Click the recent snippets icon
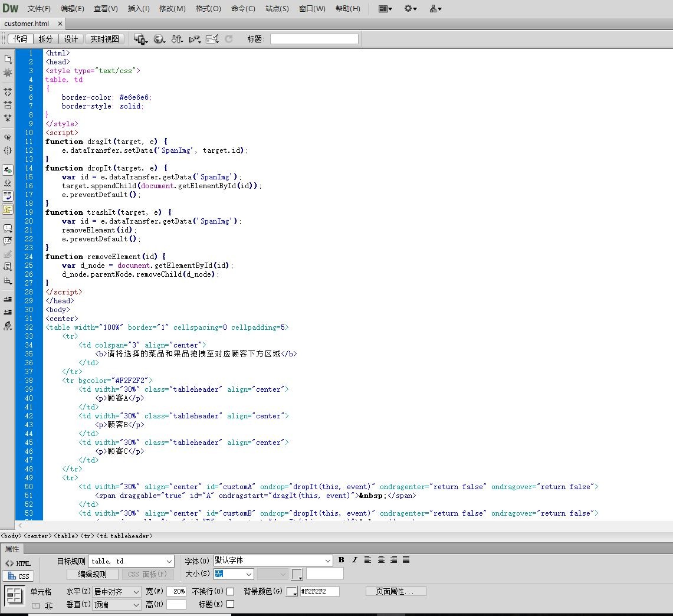The width and height of the screenshot is (673, 616). click(8, 267)
